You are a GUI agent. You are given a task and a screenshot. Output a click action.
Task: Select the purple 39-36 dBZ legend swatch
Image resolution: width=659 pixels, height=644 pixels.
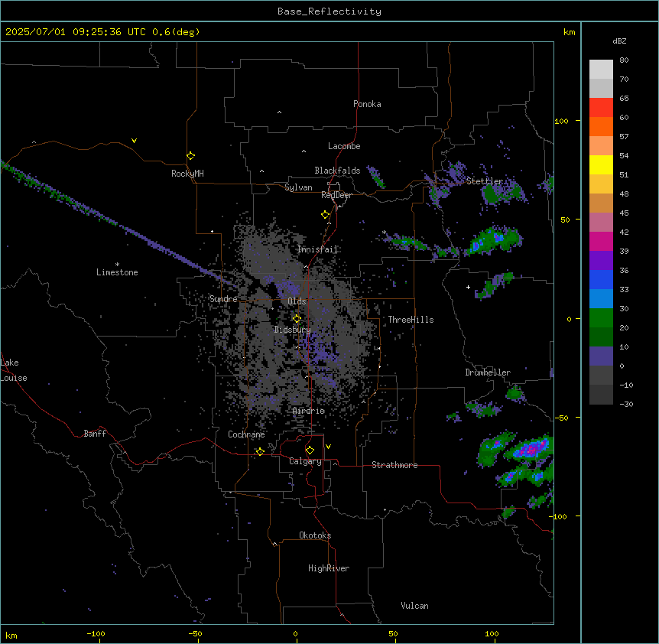pos(601,261)
